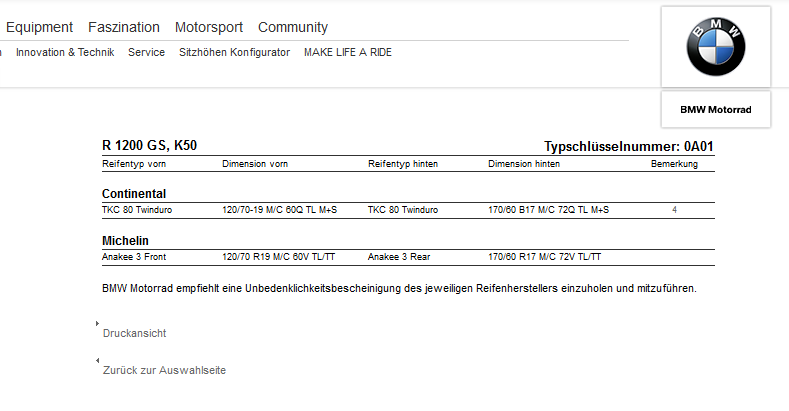Viewport: 789px width, 411px height.
Task: Click the Michelin manufacturer heading
Action: click(x=125, y=241)
